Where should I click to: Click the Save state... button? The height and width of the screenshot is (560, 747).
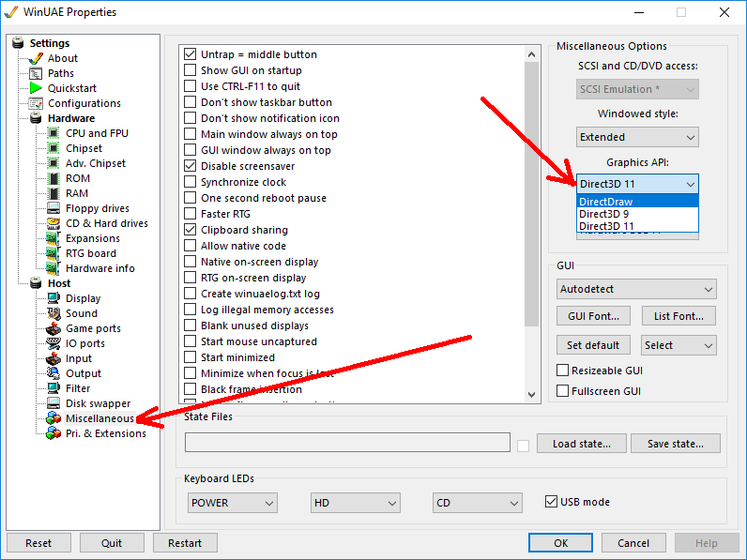tap(676, 444)
